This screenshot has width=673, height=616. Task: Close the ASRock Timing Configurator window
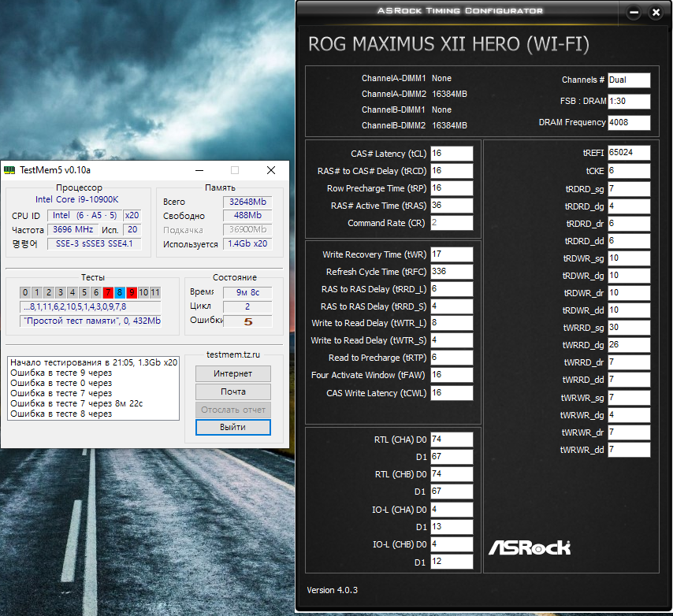pos(656,13)
